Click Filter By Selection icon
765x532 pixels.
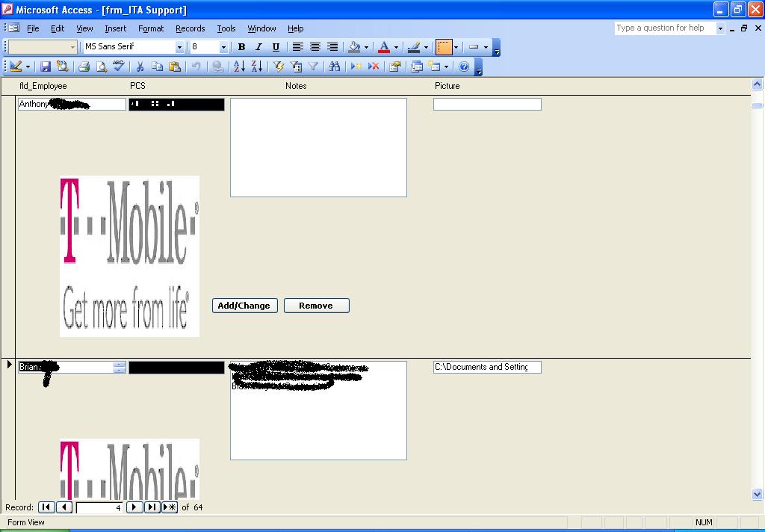coord(279,66)
